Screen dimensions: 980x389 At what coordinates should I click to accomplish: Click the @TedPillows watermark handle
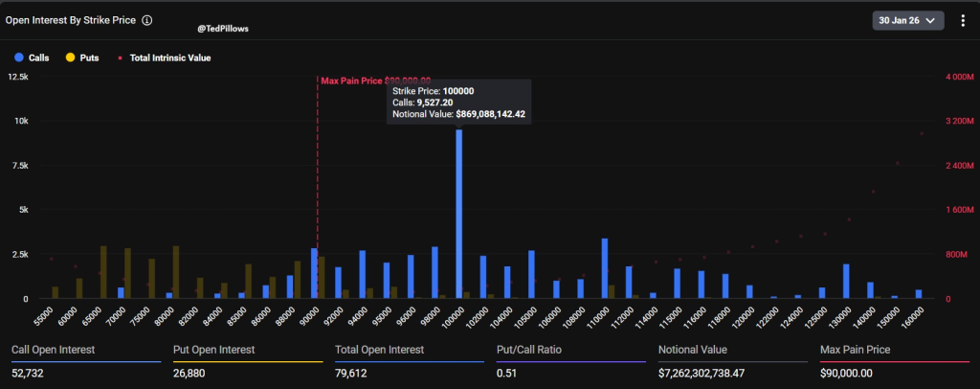[x=223, y=29]
